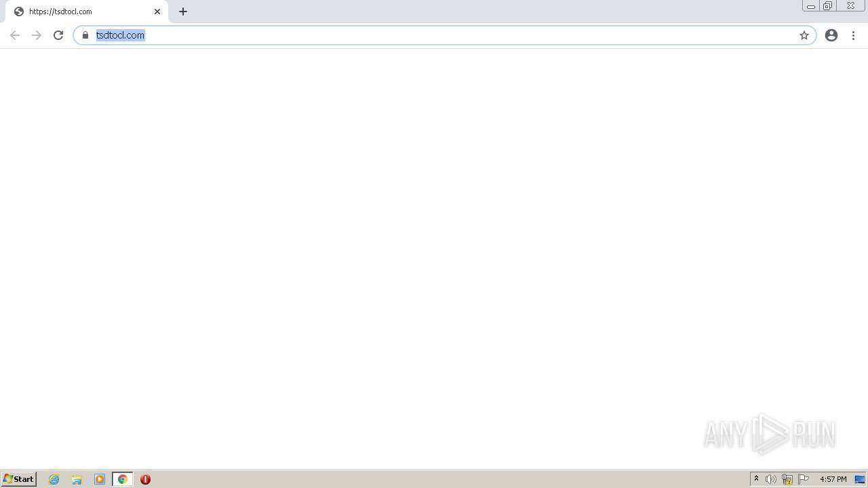Open the Windows Start menu
Image resolution: width=868 pixels, height=488 pixels.
(x=18, y=479)
